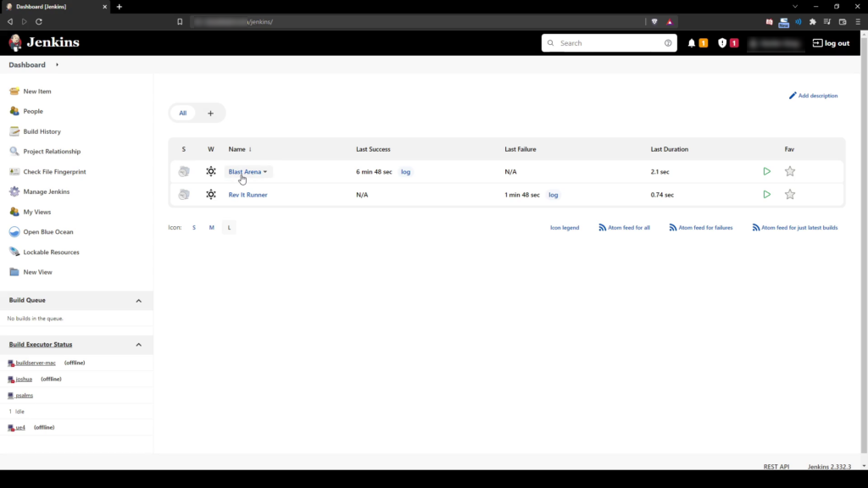Open the Atom feed for failures
868x488 pixels.
701,227
